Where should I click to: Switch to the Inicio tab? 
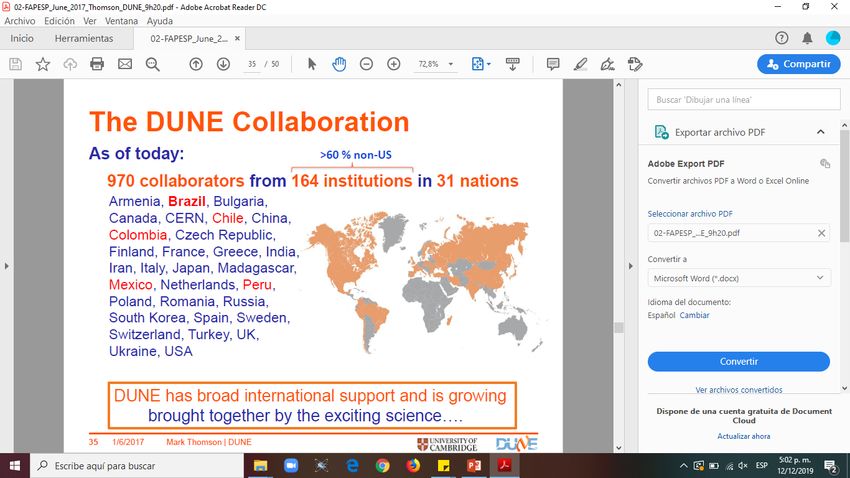pyautogui.click(x=22, y=38)
